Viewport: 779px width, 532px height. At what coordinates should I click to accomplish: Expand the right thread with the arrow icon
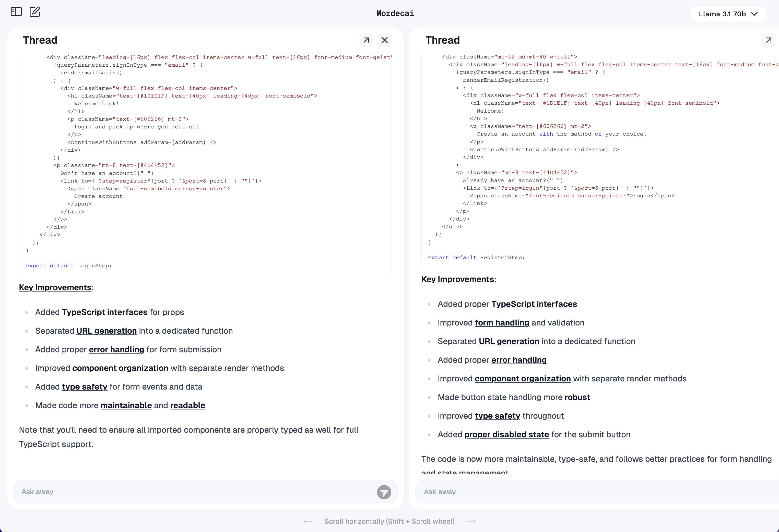point(768,40)
